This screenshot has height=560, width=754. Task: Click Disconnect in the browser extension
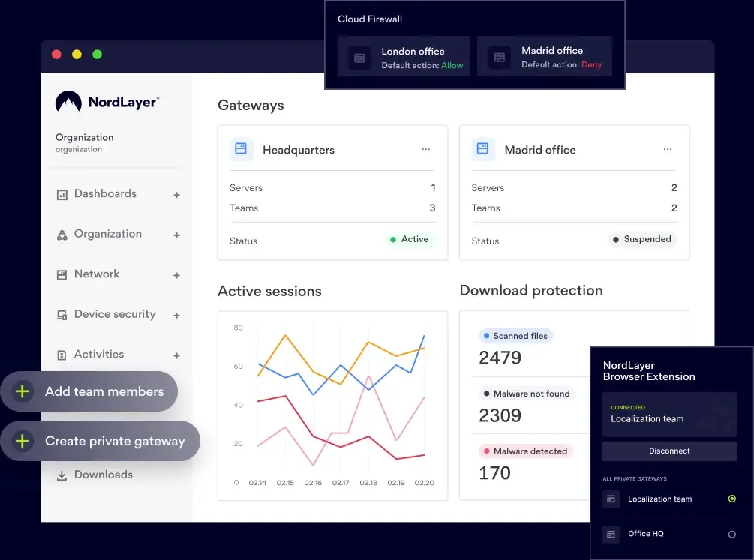669,451
